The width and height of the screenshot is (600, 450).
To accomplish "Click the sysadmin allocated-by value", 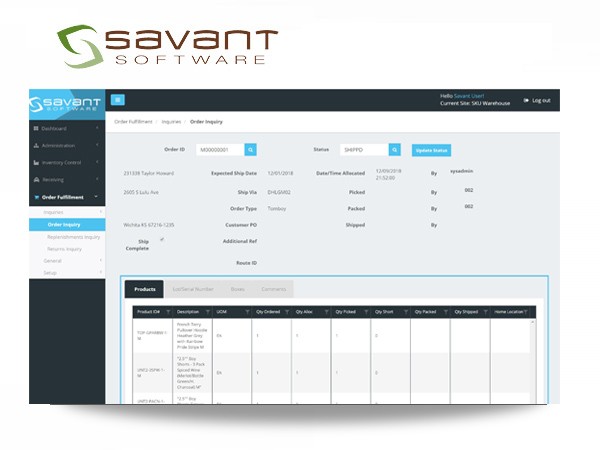I will [x=461, y=171].
